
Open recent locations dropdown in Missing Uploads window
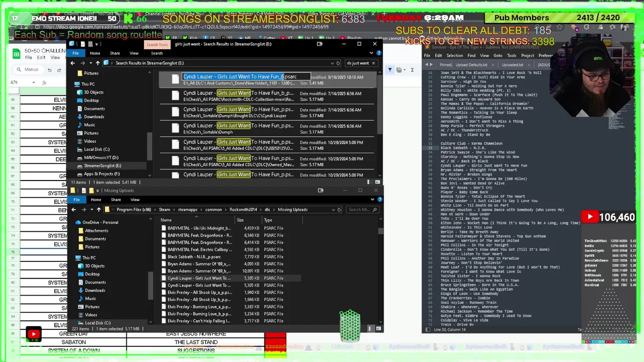(92, 209)
